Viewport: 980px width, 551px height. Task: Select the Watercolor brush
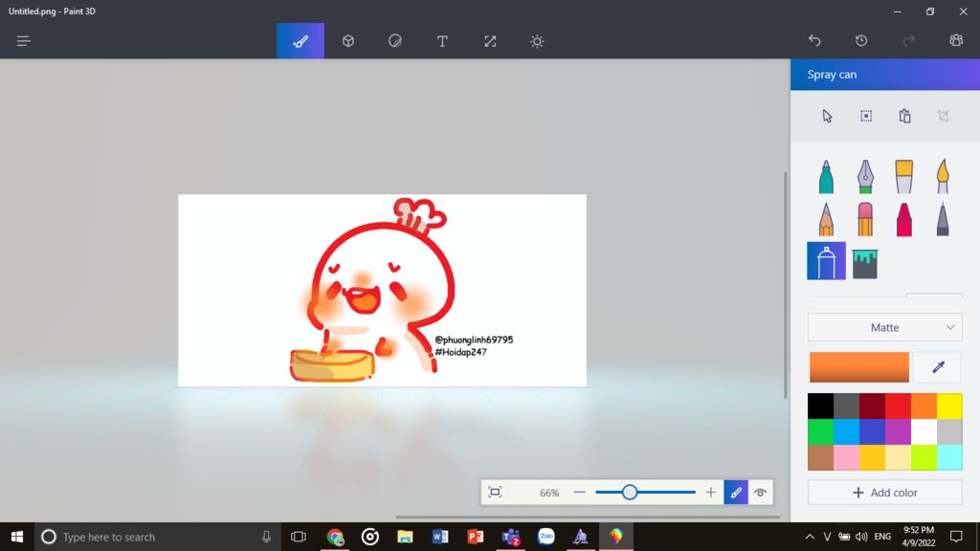click(x=943, y=176)
